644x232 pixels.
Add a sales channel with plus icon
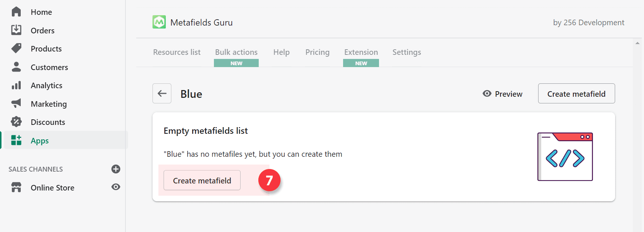pos(116,169)
